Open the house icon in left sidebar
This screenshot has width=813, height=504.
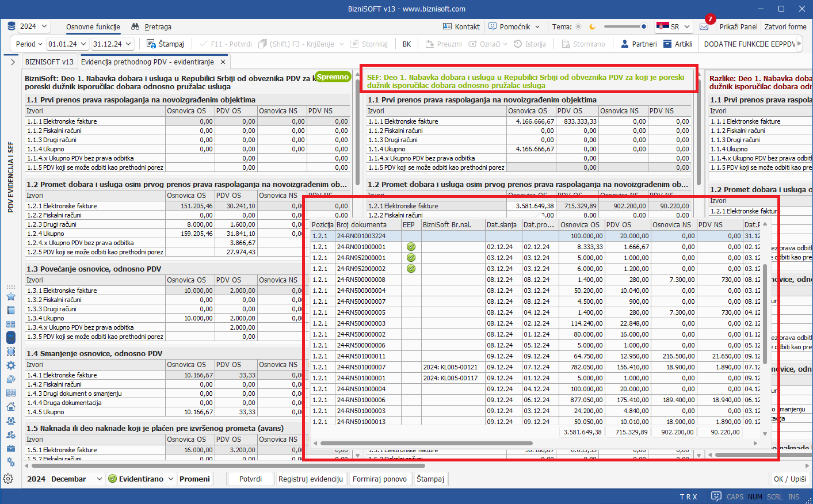10,407
